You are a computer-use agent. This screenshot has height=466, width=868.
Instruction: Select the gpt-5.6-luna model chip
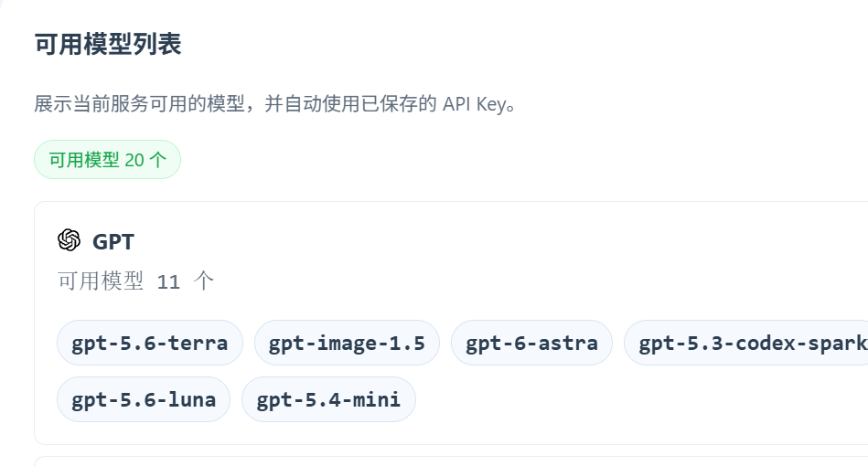point(144,399)
